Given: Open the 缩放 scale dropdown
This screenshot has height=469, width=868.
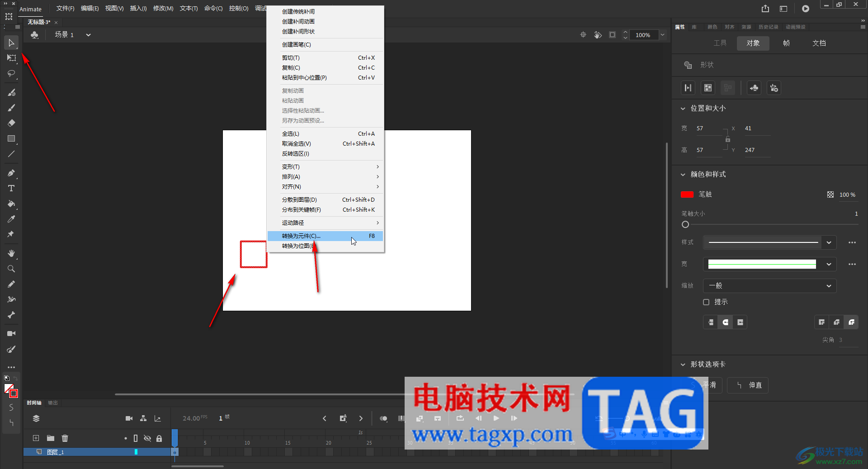Looking at the screenshot, I should tap(770, 286).
